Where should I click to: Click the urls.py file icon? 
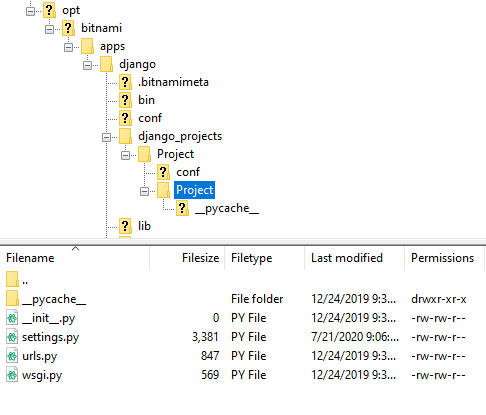coord(12,356)
